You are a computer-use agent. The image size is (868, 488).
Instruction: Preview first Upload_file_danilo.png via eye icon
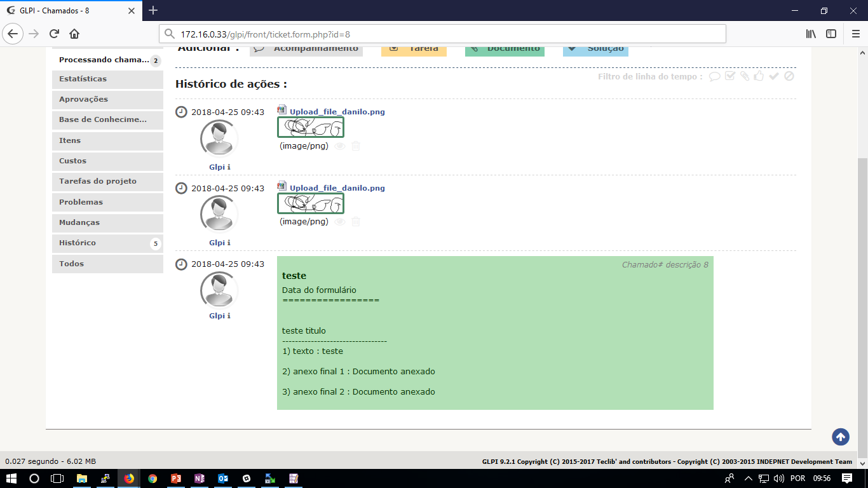tap(340, 146)
